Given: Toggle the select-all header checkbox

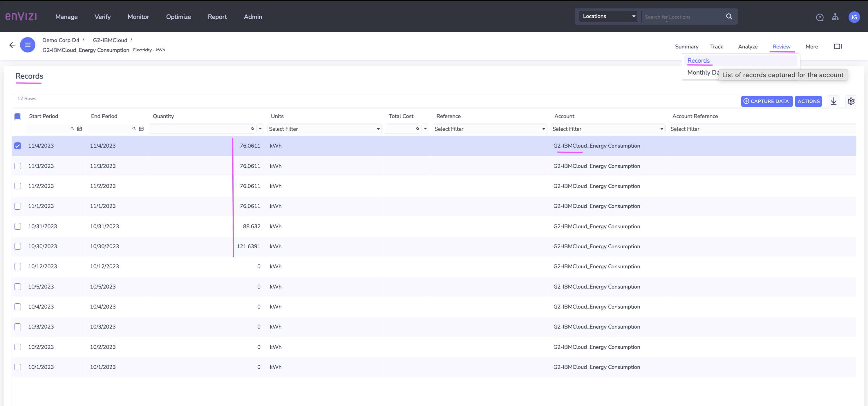Looking at the screenshot, I should pyautogui.click(x=17, y=117).
